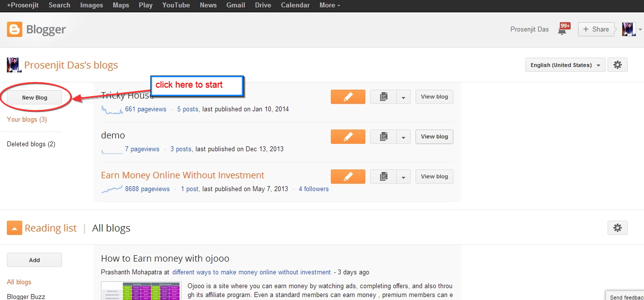Click the Tricky House pageviews sparkline graph
The height and width of the screenshot is (300, 644).
(x=112, y=109)
